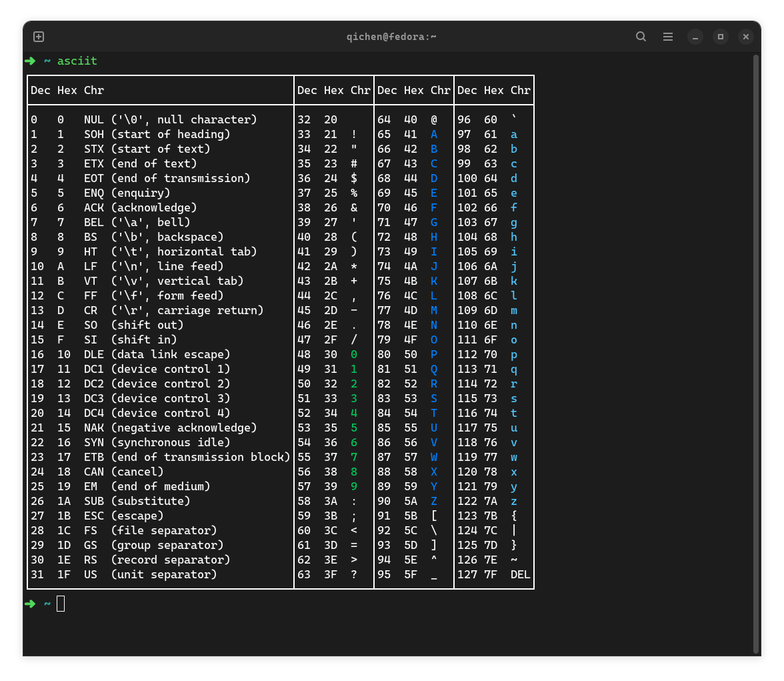The width and height of the screenshot is (784, 681).
Task: Click the typed command 'asciit'
Action: 77,61
